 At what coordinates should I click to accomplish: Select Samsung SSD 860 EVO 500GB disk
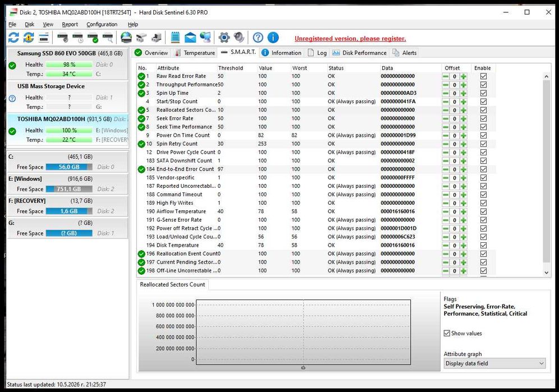68,64
